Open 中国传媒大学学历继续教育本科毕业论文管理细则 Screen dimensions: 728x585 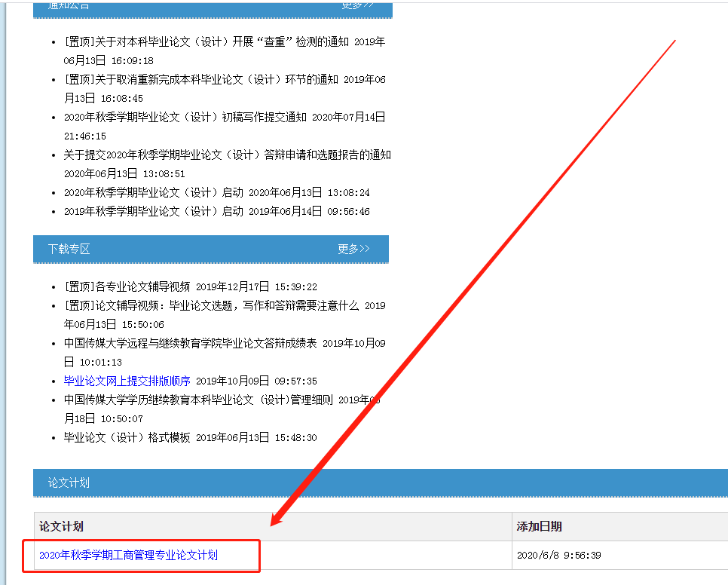click(198, 400)
